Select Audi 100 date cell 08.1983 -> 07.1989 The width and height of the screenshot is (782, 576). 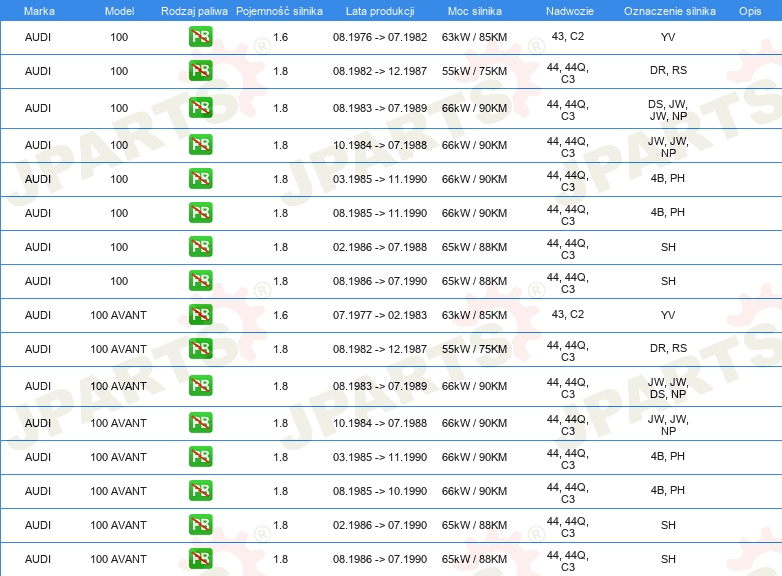pyautogui.click(x=380, y=108)
